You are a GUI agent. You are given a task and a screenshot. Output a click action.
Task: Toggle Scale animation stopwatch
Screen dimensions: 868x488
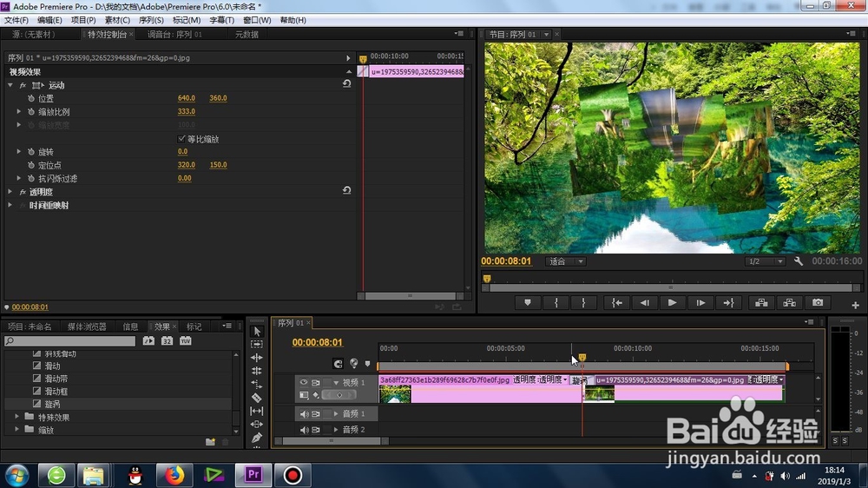[x=31, y=111]
